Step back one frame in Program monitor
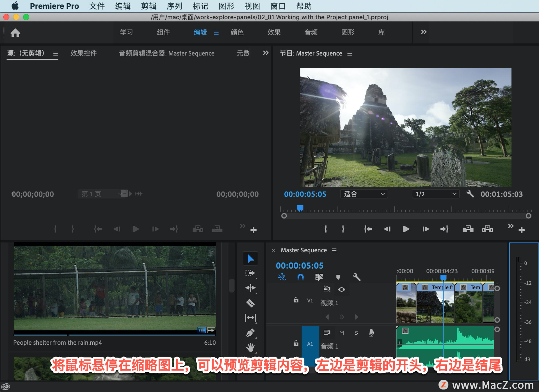Viewport: 539px width, 392px height. [387, 229]
